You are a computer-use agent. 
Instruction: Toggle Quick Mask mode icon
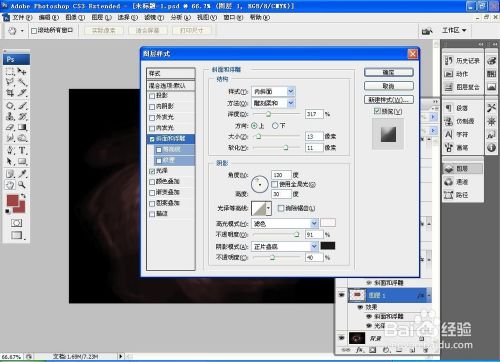click(16, 223)
